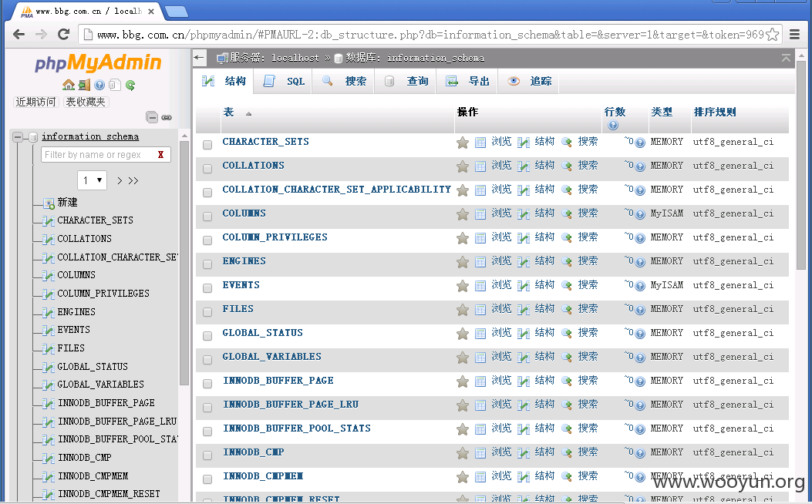The height and width of the screenshot is (504, 812).
Task: Open the 结构 tab
Action: pyautogui.click(x=224, y=81)
